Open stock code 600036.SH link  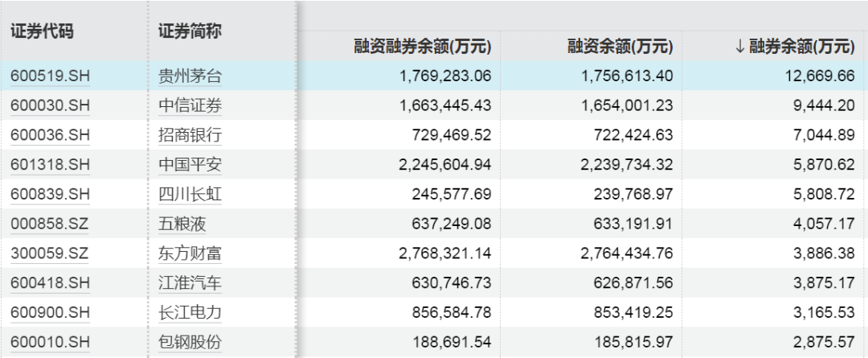click(50, 135)
